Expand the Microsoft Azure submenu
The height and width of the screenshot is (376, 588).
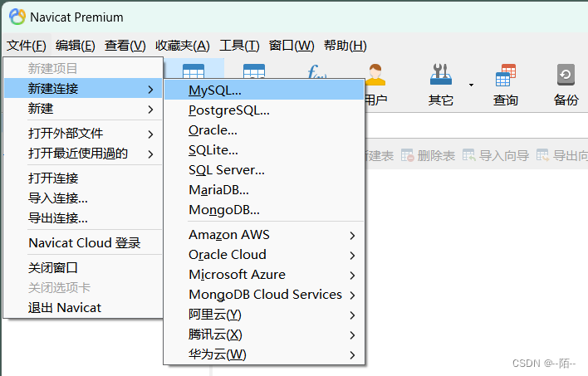point(264,275)
